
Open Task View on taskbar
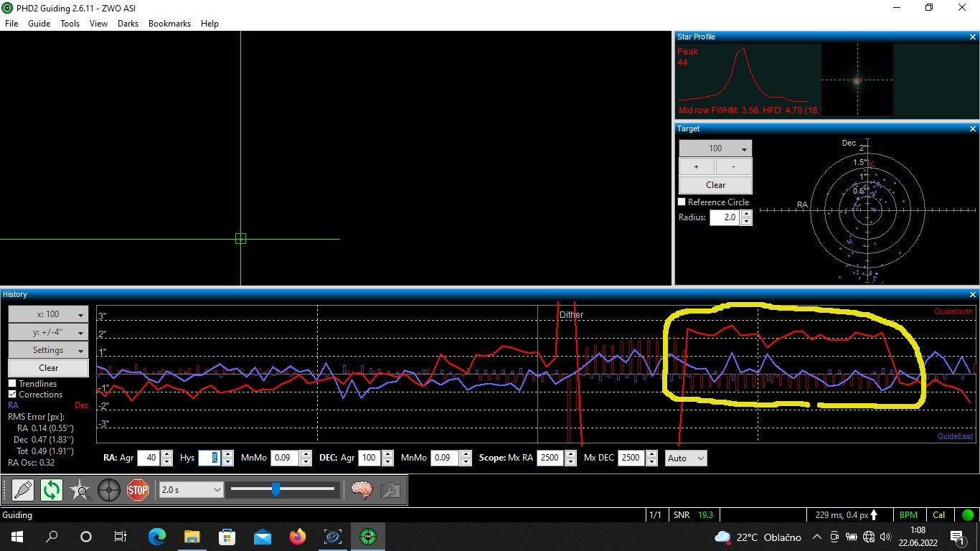[x=121, y=537]
